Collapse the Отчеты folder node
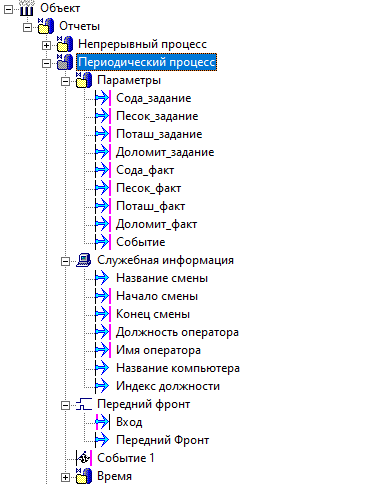The height and width of the screenshot is (484, 367). [28, 27]
